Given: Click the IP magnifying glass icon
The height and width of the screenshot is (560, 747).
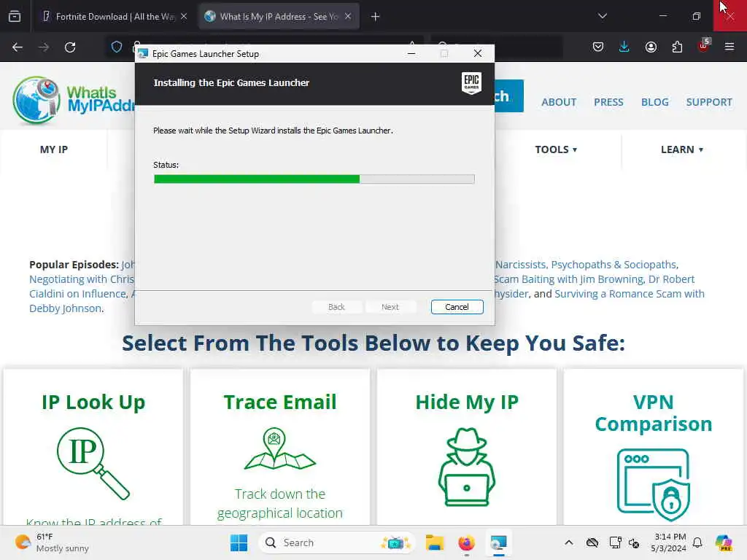Looking at the screenshot, I should click(x=93, y=463).
